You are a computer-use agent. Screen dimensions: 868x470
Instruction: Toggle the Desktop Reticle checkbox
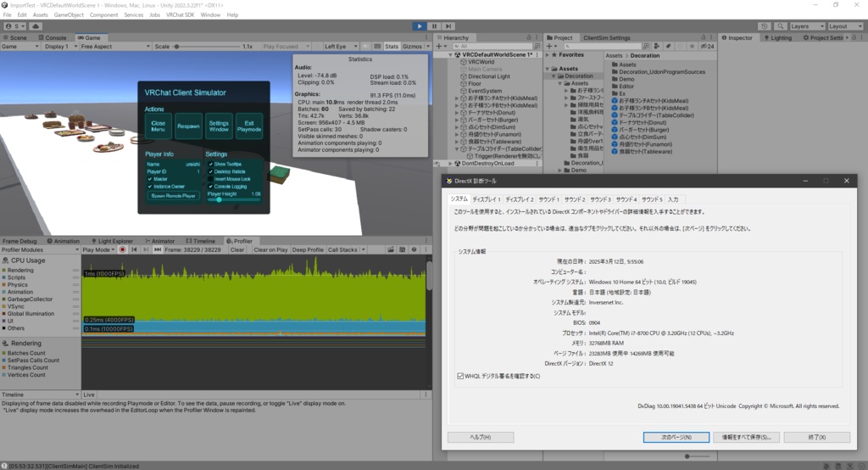(210, 172)
